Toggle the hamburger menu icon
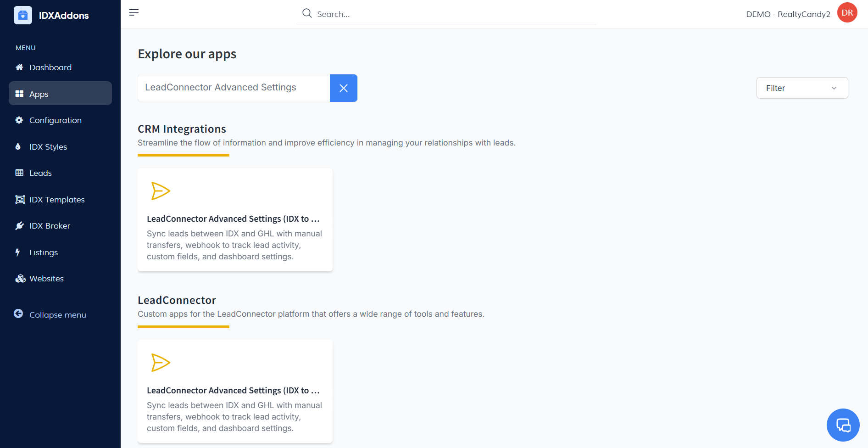The height and width of the screenshot is (448, 868). coord(134,12)
